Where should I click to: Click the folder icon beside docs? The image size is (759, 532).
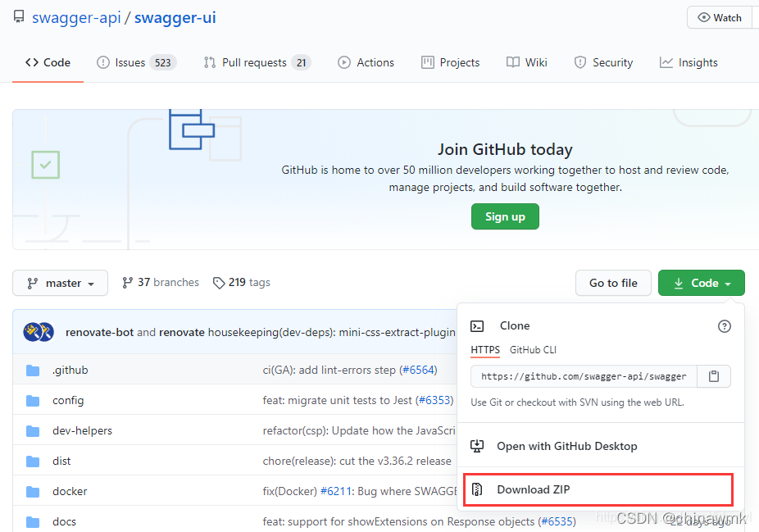point(33,522)
